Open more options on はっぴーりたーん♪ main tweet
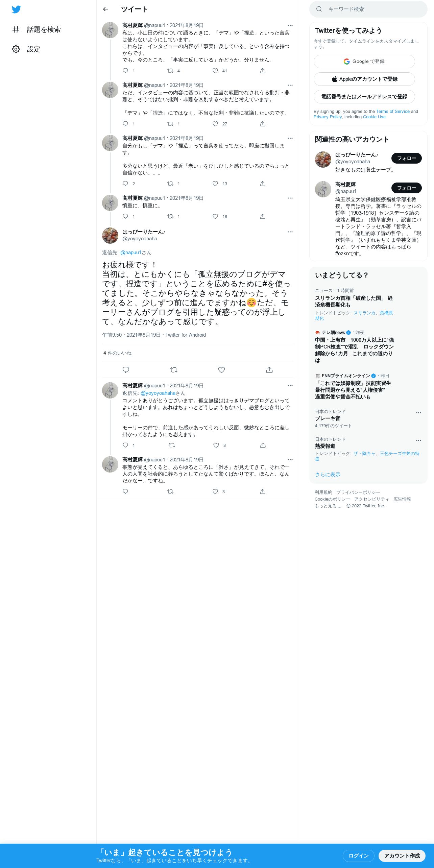434x868 pixels. (x=290, y=232)
